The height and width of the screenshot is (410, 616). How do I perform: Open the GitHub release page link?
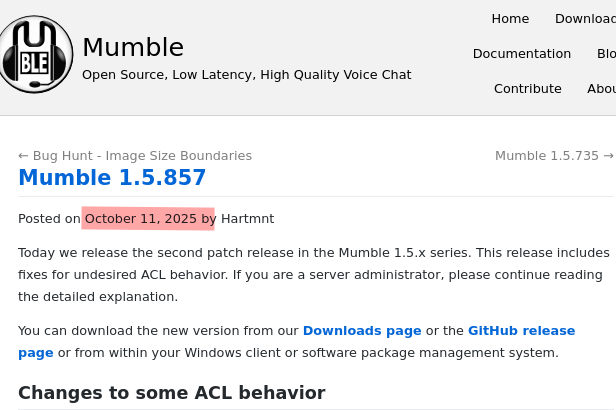[521, 331]
